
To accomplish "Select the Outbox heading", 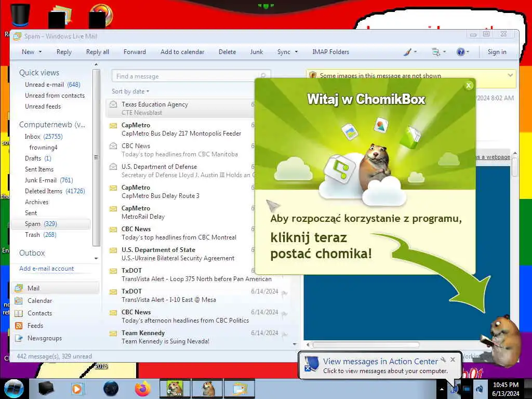I will coord(32,253).
